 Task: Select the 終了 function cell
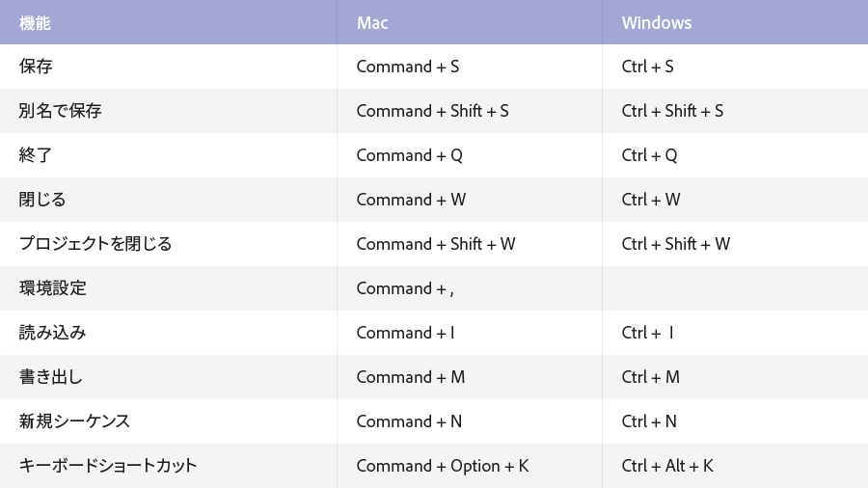click(x=36, y=155)
